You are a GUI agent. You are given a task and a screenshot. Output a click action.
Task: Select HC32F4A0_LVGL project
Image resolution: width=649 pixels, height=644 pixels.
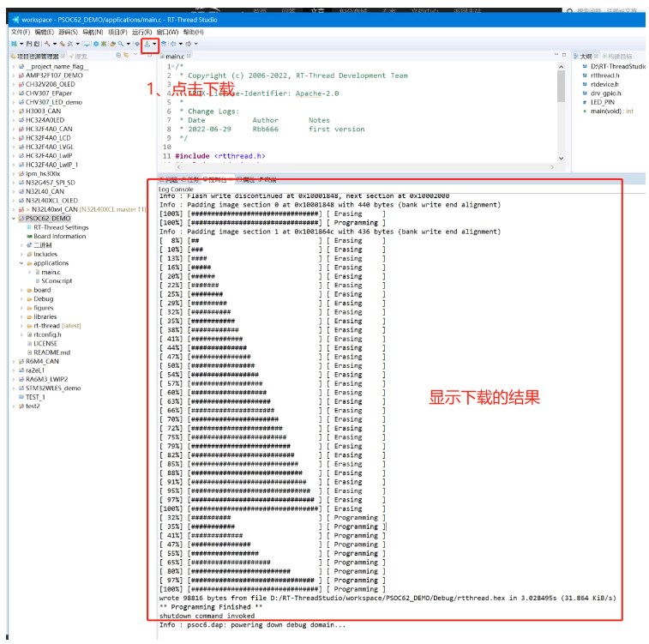[49, 147]
